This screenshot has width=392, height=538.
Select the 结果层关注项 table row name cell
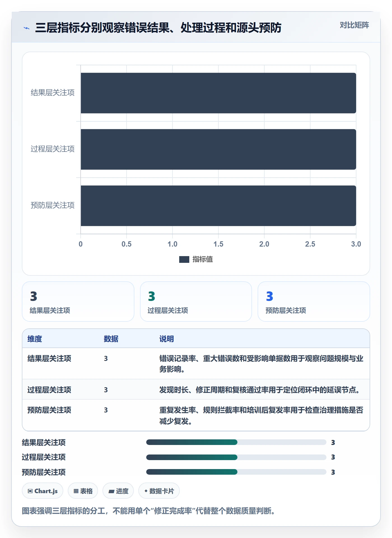tap(49, 359)
